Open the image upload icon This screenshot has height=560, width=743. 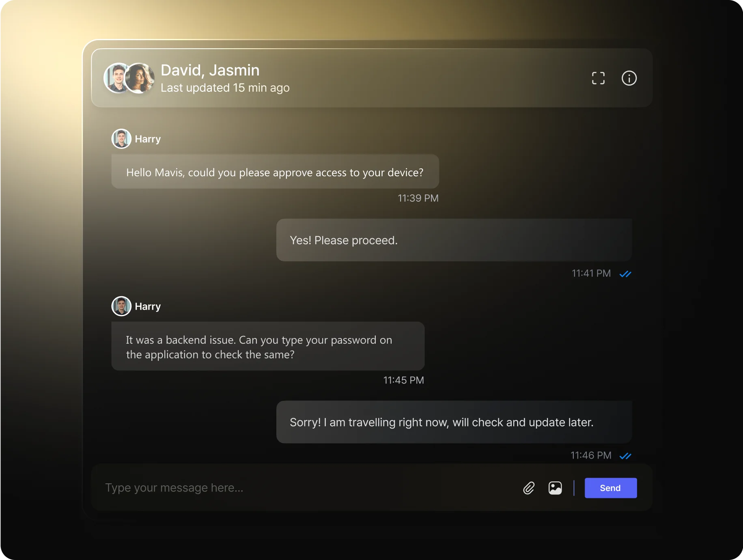tap(555, 488)
